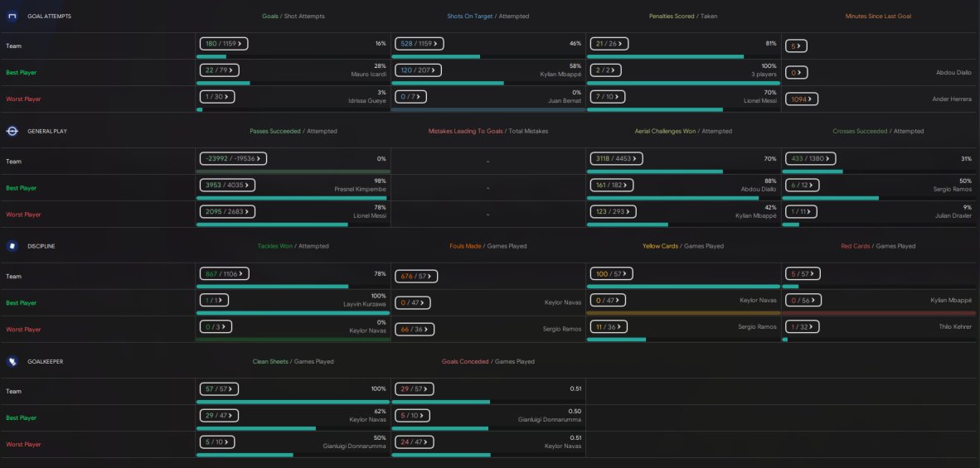Click the Goal Attempts goalpost icon
The height and width of the screenshot is (468, 980).
pos(12,17)
